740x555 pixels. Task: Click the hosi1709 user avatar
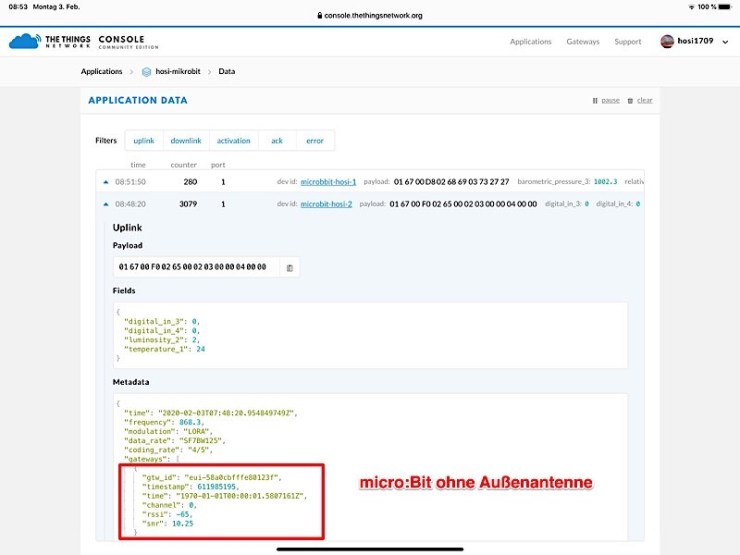click(667, 41)
